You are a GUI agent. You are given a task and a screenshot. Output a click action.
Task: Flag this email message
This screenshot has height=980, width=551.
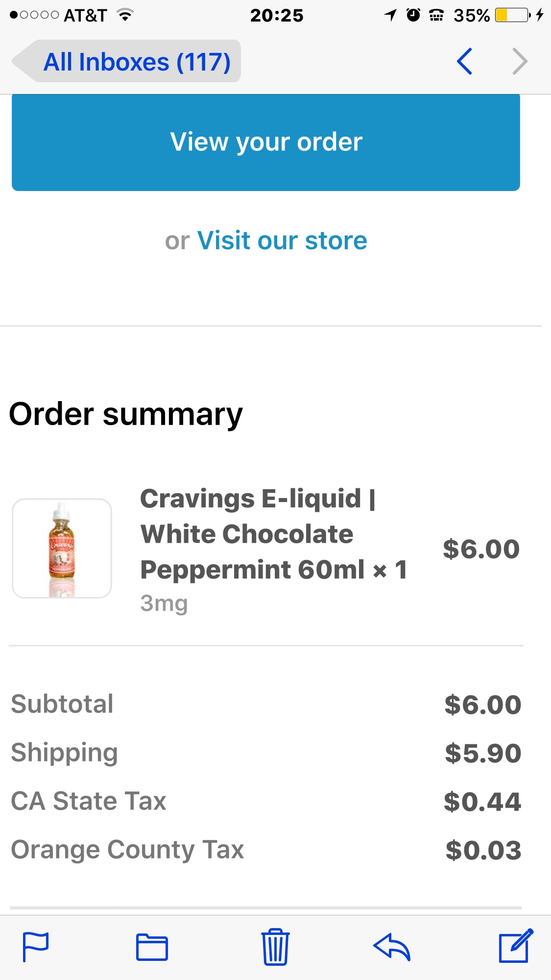(36, 947)
